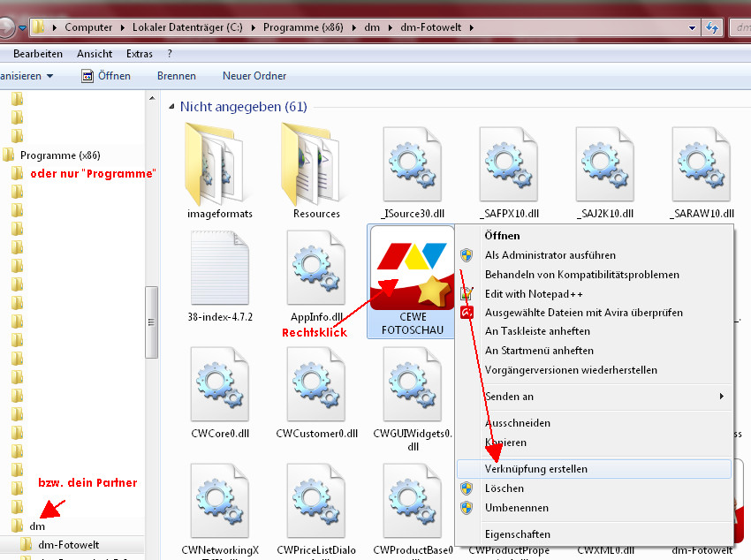The height and width of the screenshot is (560, 751).
Task: Select the _ISource30.dll file icon
Action: point(412,163)
